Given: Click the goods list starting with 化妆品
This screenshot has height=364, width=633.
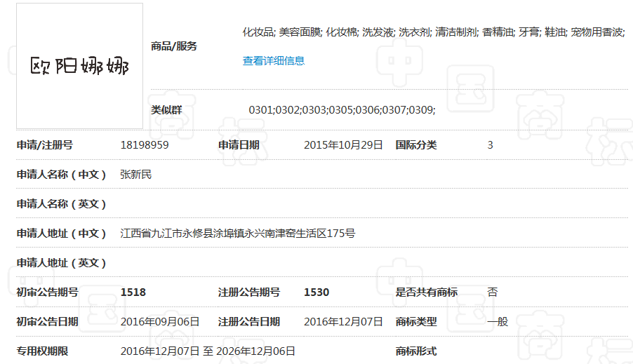Looking at the screenshot, I should [x=433, y=32].
